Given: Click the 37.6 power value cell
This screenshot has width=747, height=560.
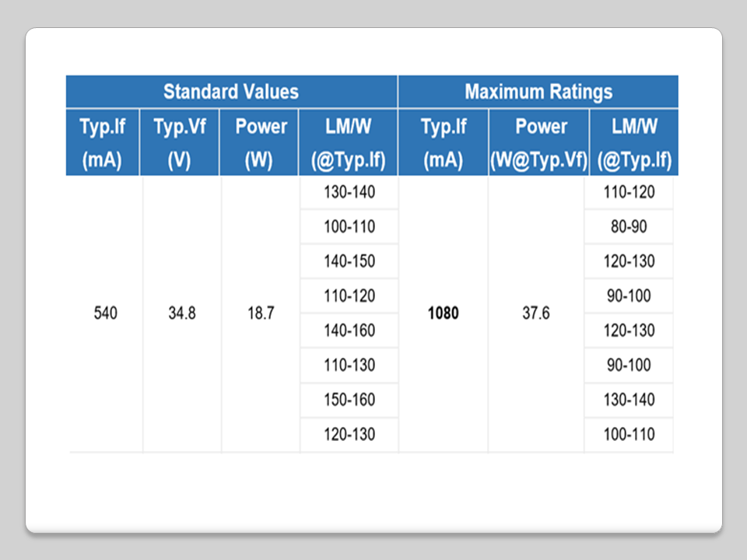Looking at the screenshot, I should tap(535, 313).
